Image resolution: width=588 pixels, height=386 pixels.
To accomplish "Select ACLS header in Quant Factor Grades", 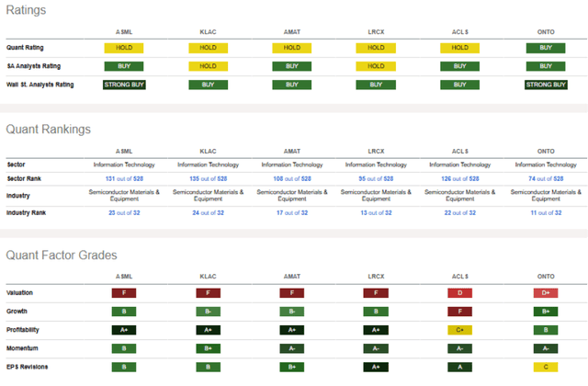I will click(460, 277).
